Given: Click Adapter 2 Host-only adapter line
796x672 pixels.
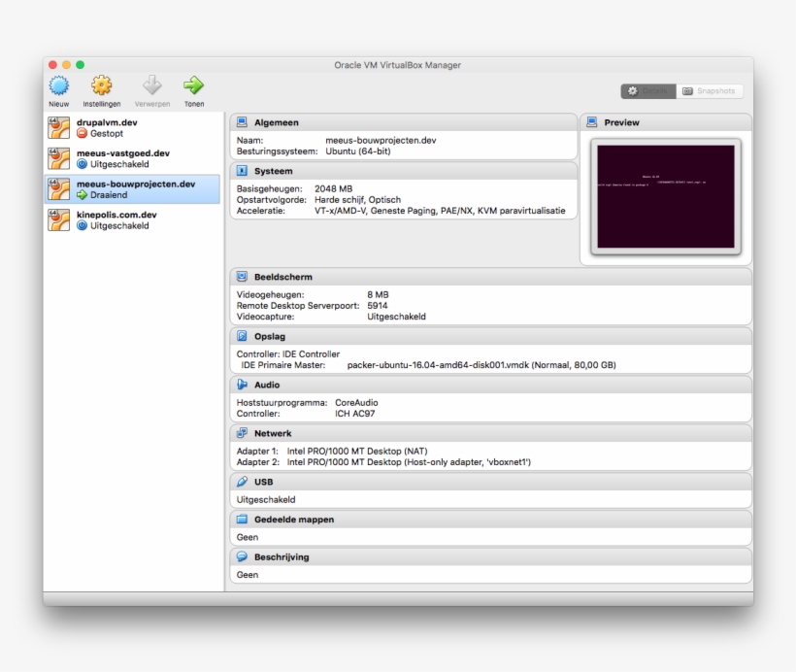Looking at the screenshot, I should pyautogui.click(x=383, y=462).
